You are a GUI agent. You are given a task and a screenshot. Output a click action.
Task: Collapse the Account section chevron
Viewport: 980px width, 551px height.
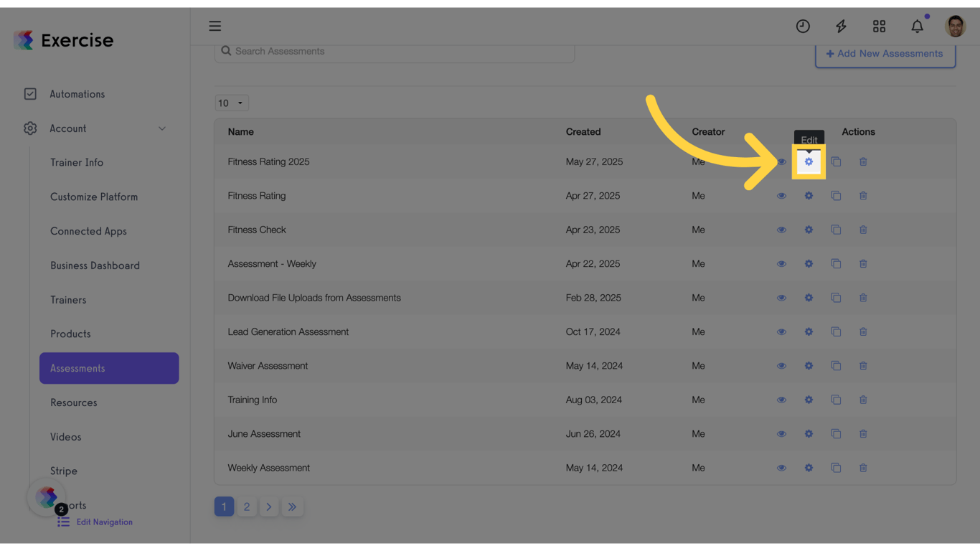(162, 129)
